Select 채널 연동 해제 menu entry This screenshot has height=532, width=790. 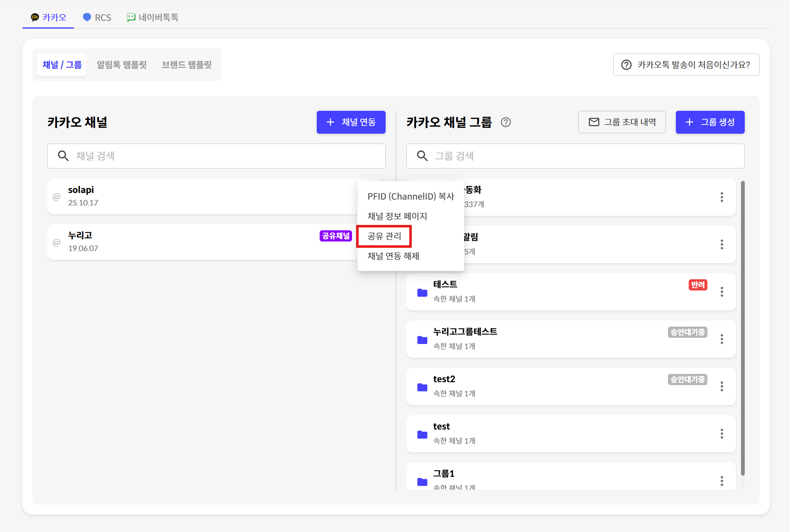(x=393, y=256)
